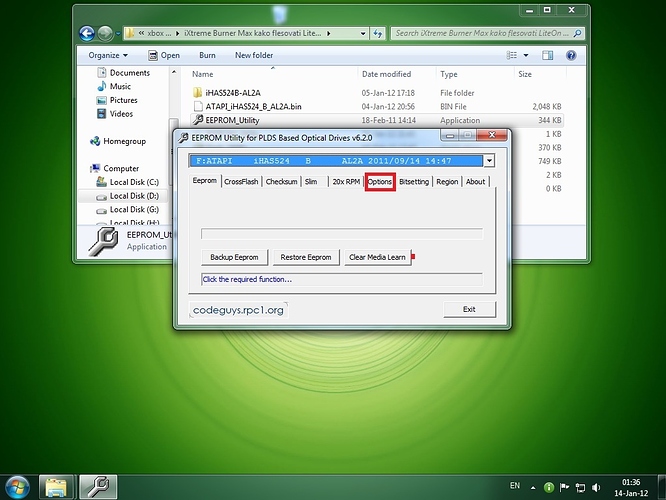Click the Forward arrow in Explorer window

tap(104, 33)
